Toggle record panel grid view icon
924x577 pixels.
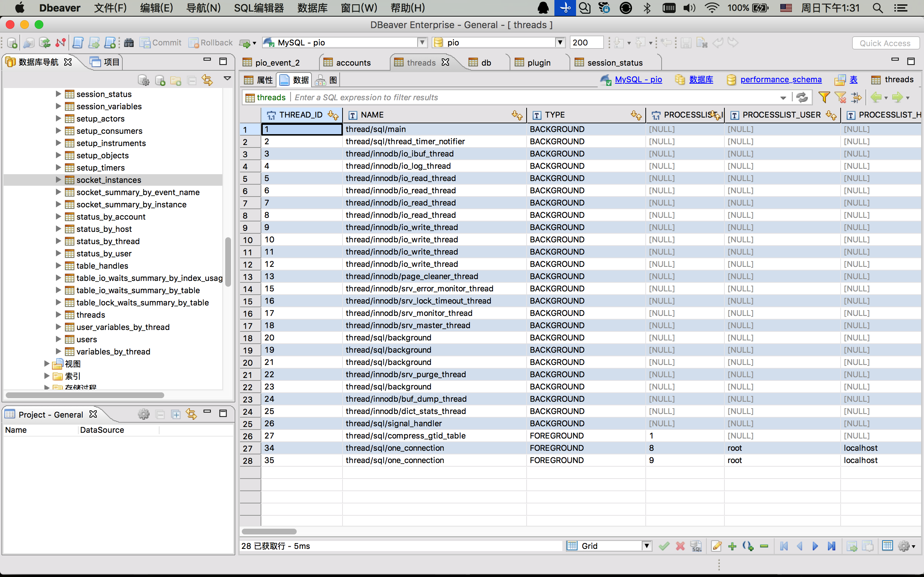887,546
